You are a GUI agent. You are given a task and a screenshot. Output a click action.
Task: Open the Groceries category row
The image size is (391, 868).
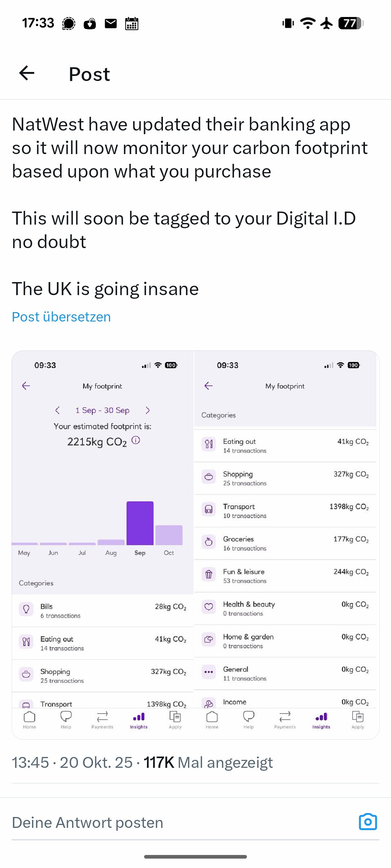(285, 543)
